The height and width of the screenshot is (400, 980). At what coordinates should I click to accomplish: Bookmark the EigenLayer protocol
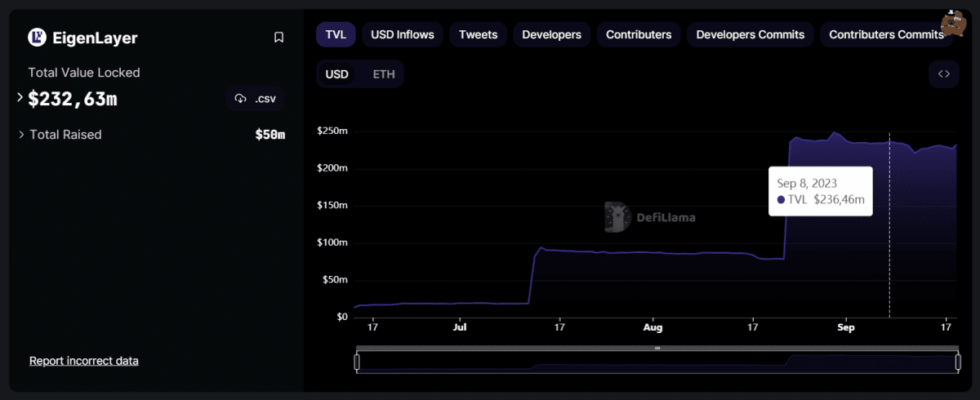click(x=278, y=38)
